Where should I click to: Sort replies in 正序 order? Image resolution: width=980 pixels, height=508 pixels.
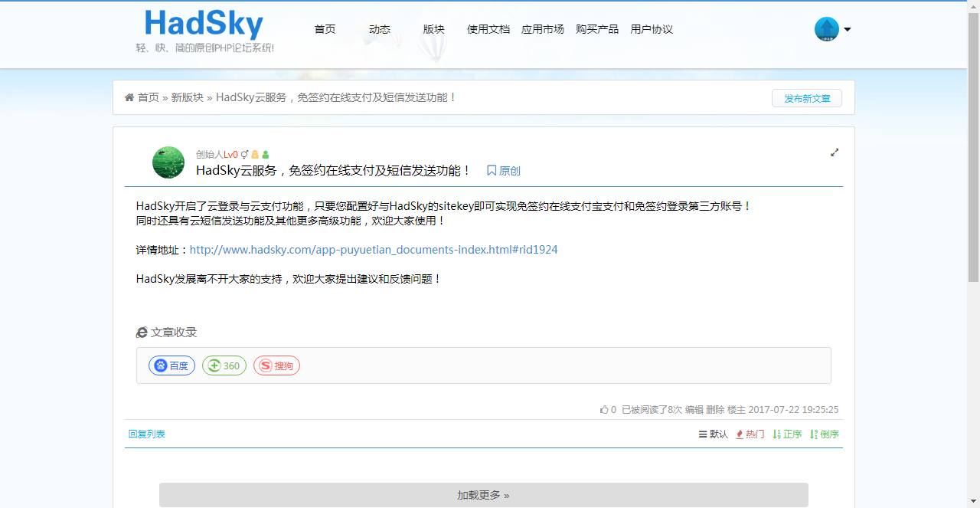tap(787, 434)
